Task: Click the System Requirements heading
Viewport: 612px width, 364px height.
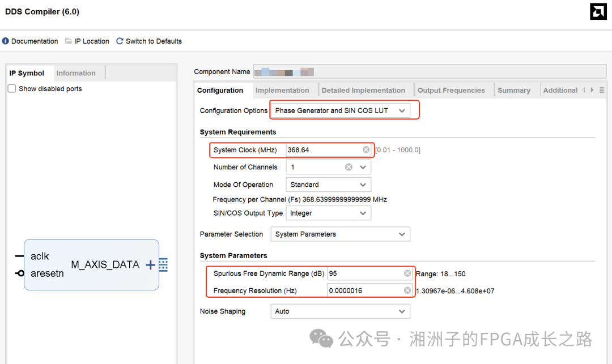Action: [238, 132]
